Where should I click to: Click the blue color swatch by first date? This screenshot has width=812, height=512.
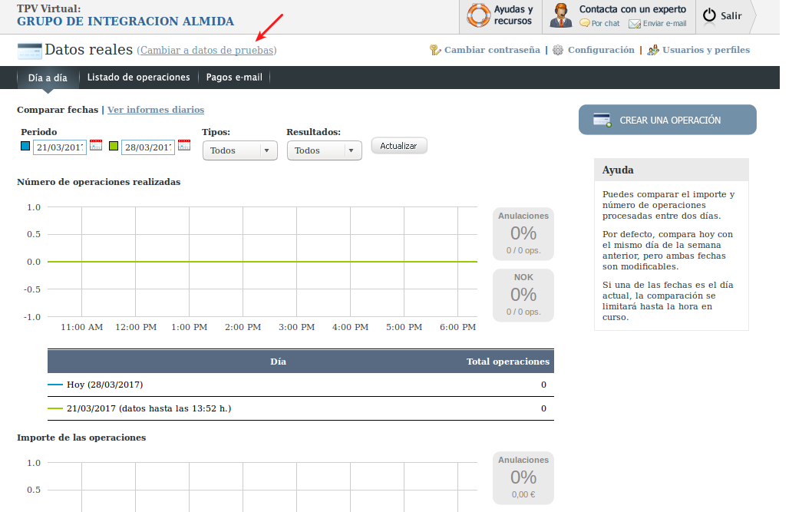[x=25, y=146]
